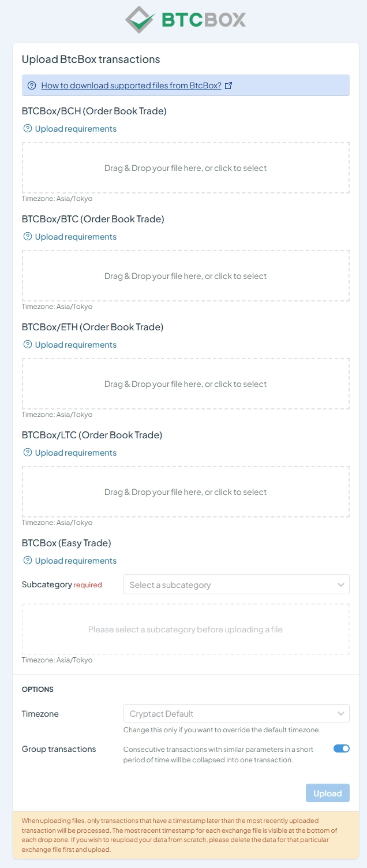Expand the subcategory chevron arrow
Screen dimensions: 367x868
click(x=340, y=584)
